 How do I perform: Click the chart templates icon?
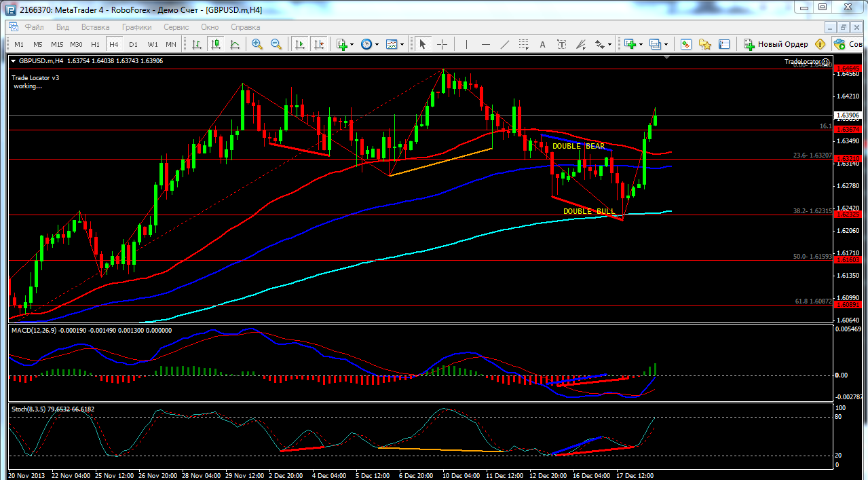point(392,44)
